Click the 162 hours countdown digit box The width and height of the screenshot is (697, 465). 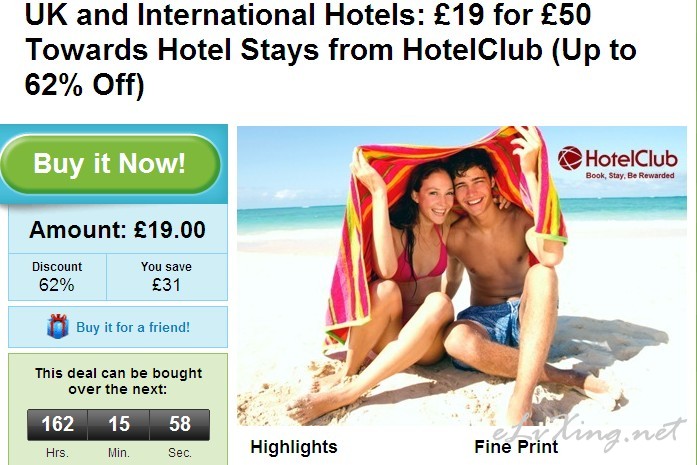tap(58, 424)
